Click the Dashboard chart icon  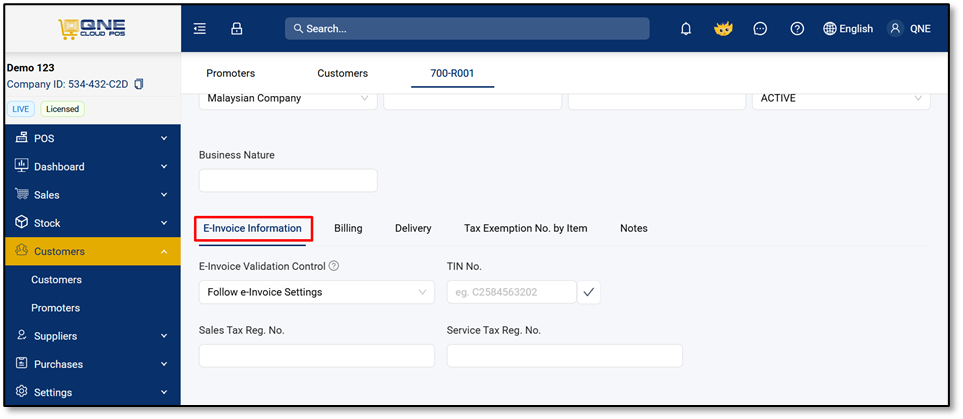tap(21, 166)
